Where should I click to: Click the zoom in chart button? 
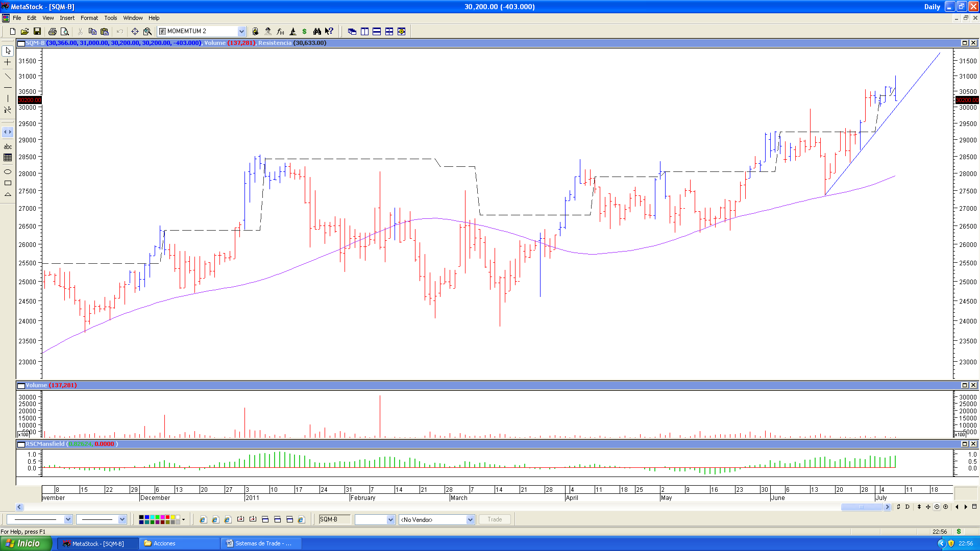point(945,507)
